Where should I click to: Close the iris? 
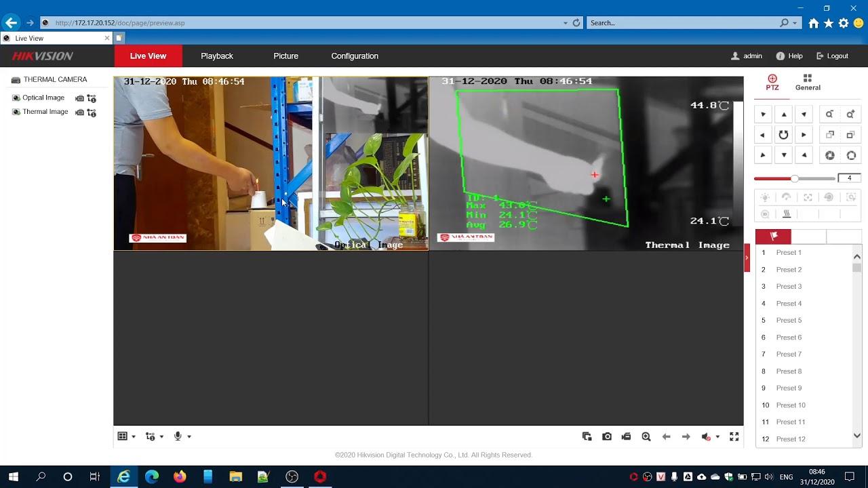(829, 155)
